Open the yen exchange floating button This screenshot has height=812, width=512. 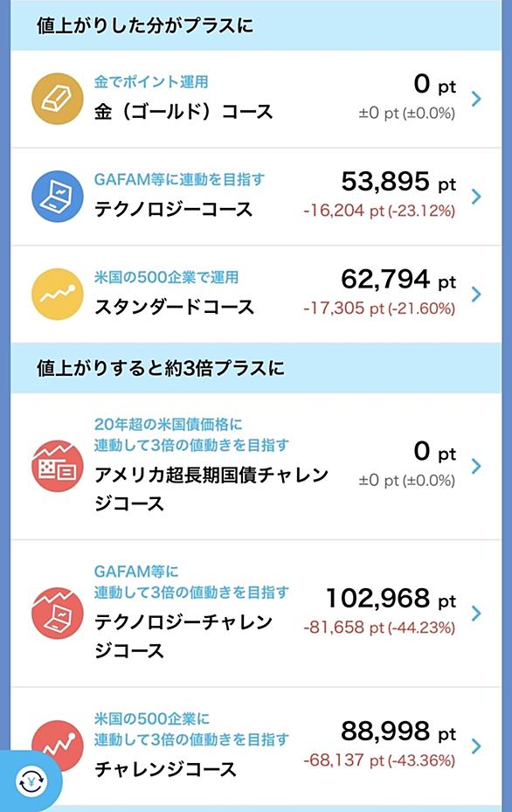(x=32, y=781)
